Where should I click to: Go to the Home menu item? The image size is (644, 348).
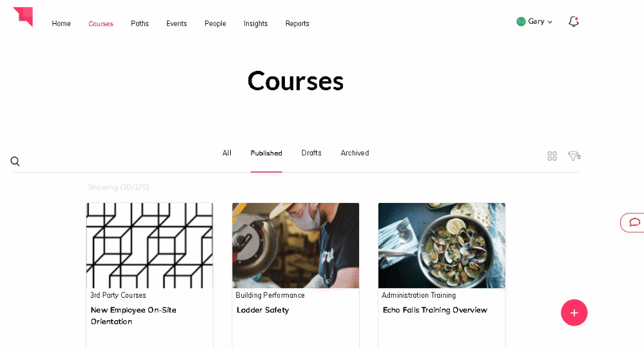click(x=61, y=23)
